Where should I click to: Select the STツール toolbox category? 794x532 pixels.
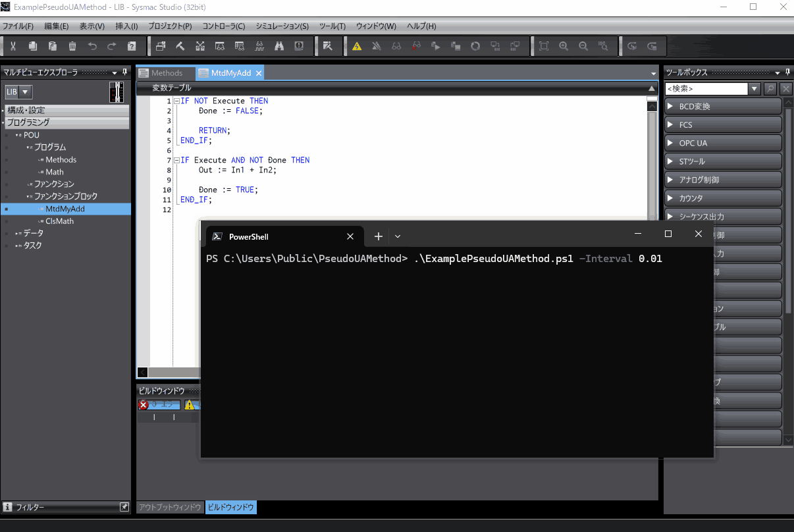pos(723,161)
